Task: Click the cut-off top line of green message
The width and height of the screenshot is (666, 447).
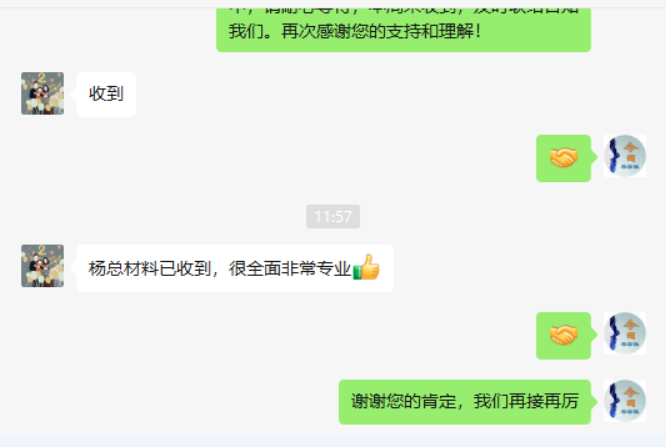Action: coord(404,9)
